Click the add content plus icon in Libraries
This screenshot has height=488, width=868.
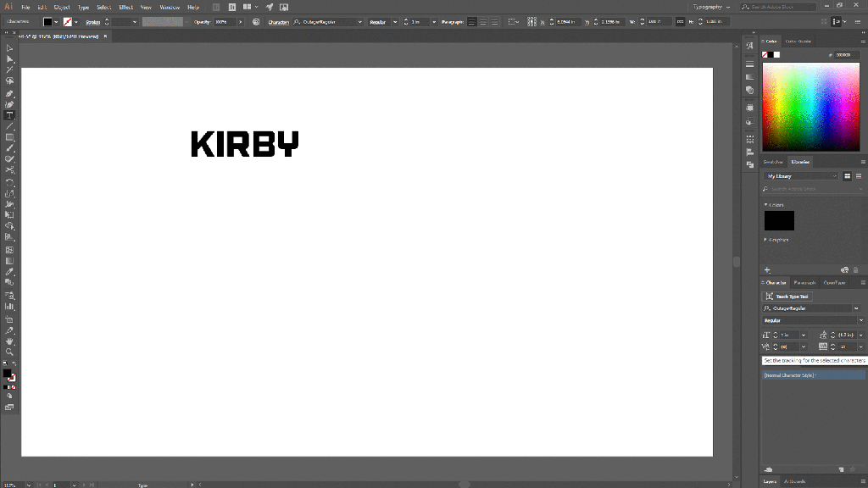pyautogui.click(x=768, y=269)
